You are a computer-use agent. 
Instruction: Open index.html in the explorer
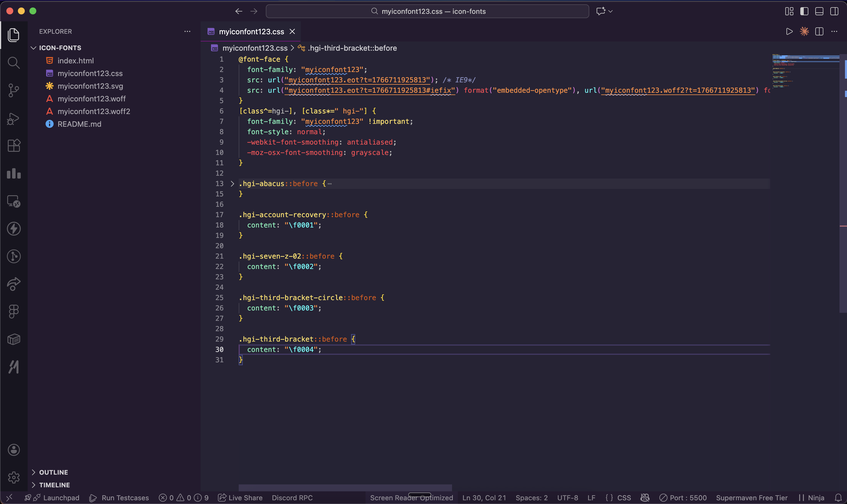coord(76,61)
